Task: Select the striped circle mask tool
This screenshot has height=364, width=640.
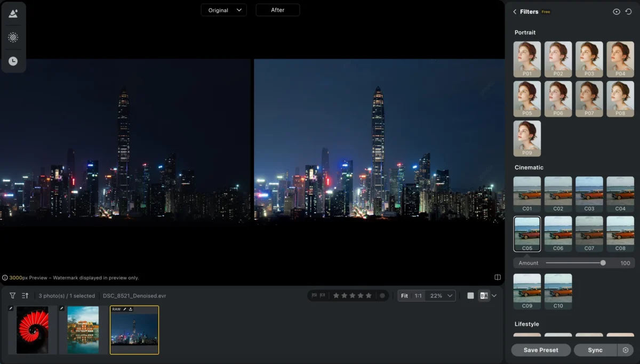Action: 13,37
